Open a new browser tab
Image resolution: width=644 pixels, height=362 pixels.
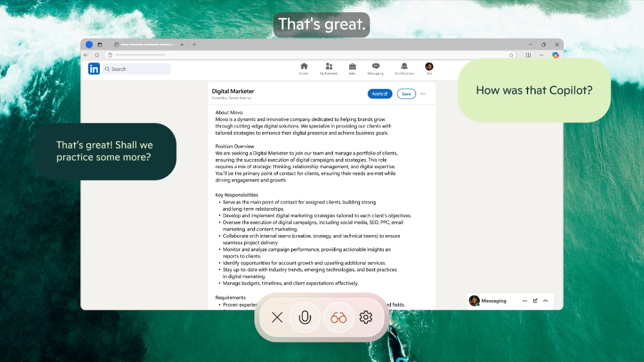click(x=194, y=44)
